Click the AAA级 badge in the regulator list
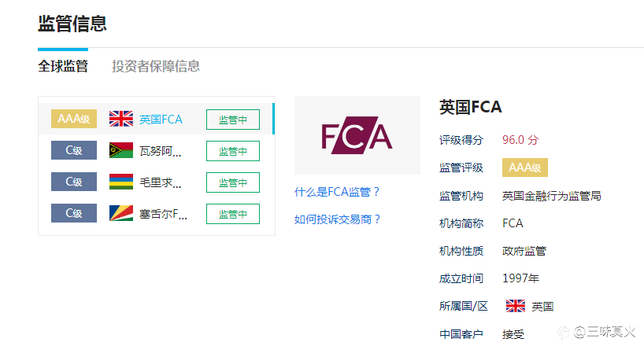Image resolution: width=644 pixels, height=357 pixels. click(x=74, y=119)
